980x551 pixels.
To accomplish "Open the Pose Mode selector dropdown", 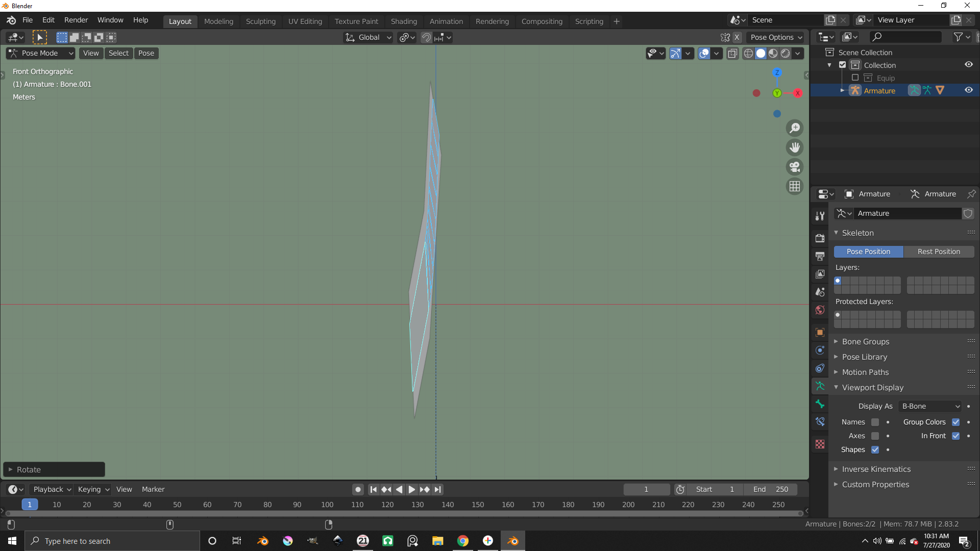I will (41, 53).
